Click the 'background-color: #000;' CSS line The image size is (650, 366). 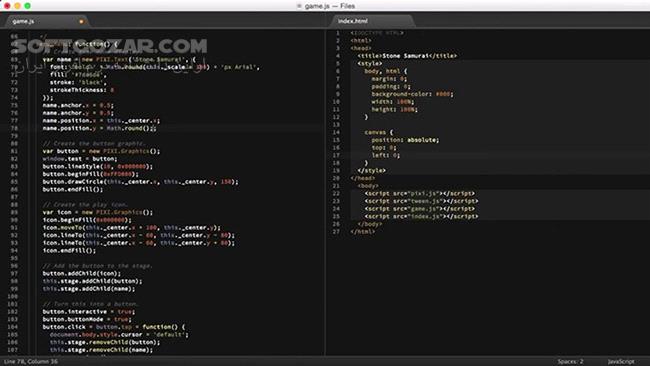pyautogui.click(x=412, y=94)
